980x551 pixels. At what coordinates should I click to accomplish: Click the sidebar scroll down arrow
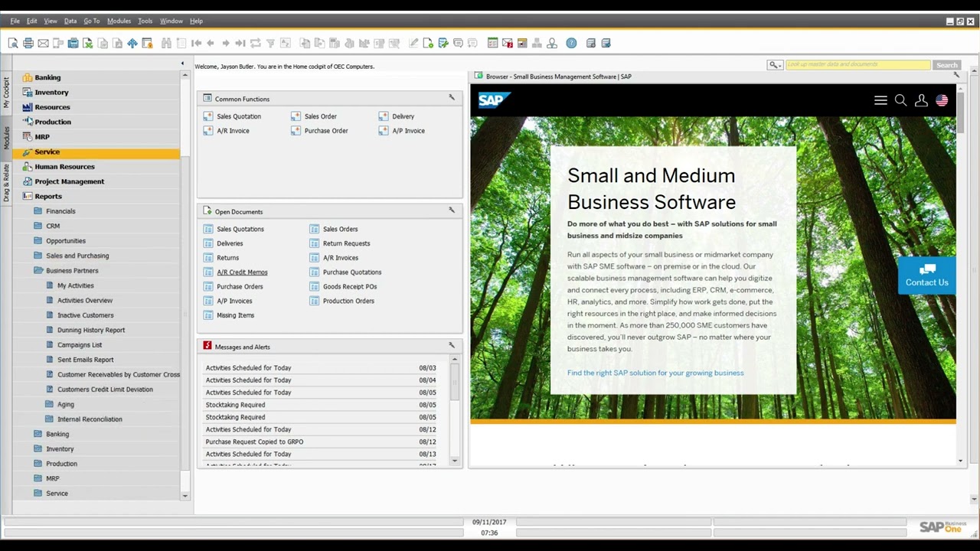185,496
